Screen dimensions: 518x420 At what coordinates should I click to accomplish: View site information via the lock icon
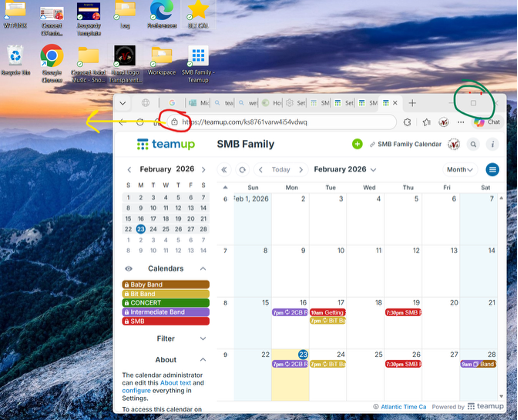tap(174, 122)
